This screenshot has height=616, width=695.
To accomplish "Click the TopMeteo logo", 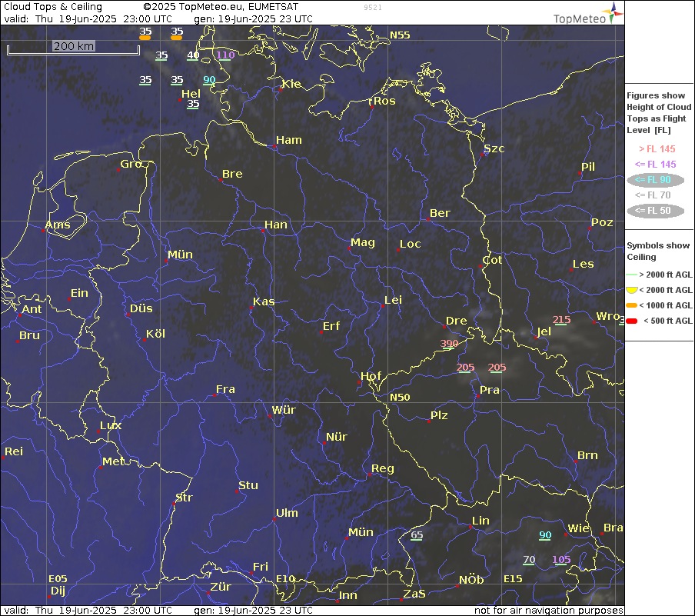I will tap(587, 13).
